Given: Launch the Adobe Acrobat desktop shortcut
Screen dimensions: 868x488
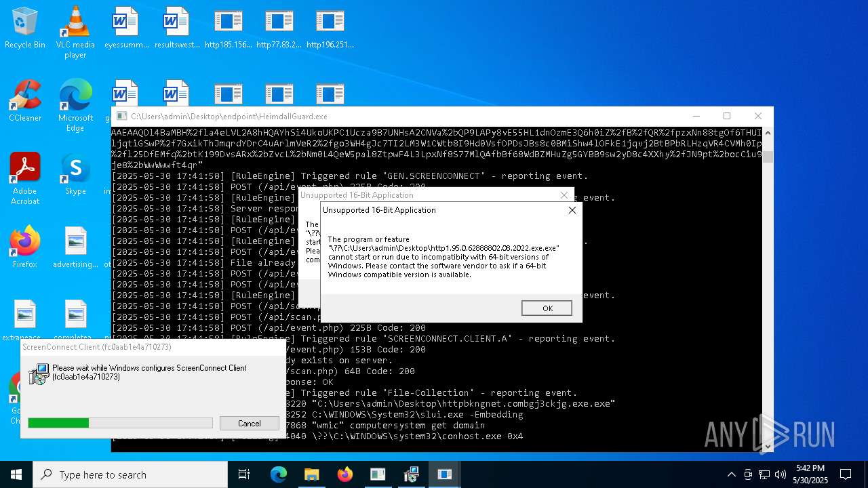Looking at the screenshot, I should tap(25, 178).
